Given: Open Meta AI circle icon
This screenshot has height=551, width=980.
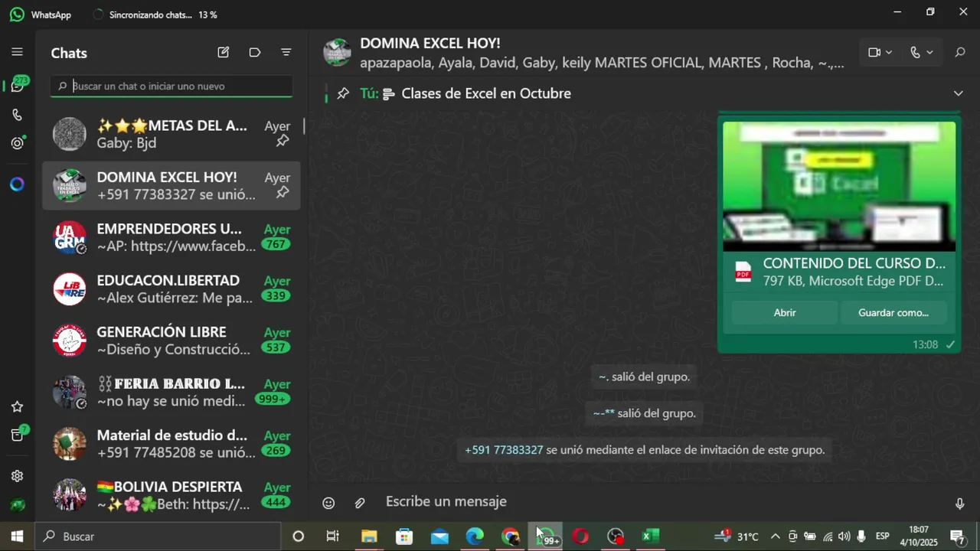Looking at the screenshot, I should pos(17,184).
